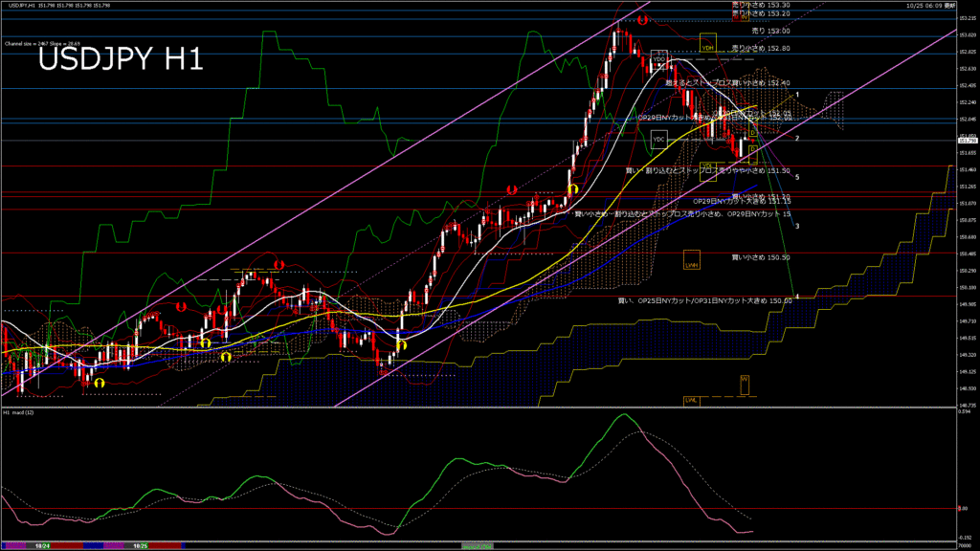This screenshot has height=551, width=980.
Task: Click the large USDJPY H1 chart title
Action: tap(121, 59)
